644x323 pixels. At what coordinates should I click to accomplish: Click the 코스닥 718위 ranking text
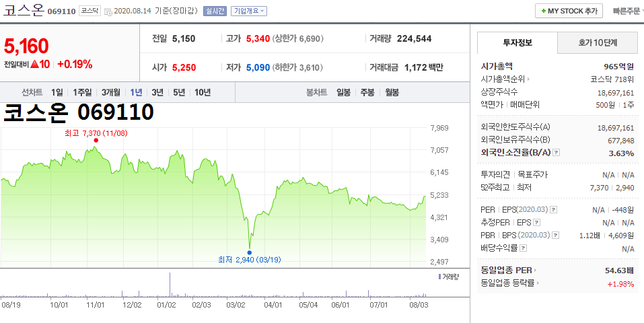pyautogui.click(x=612, y=79)
